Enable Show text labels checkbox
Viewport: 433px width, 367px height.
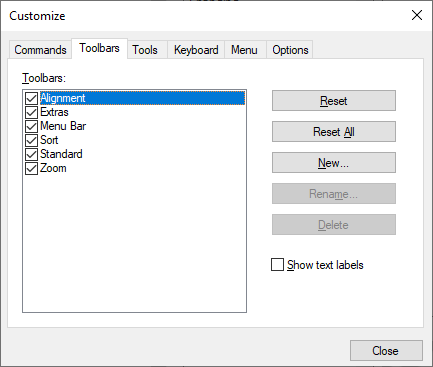277,265
